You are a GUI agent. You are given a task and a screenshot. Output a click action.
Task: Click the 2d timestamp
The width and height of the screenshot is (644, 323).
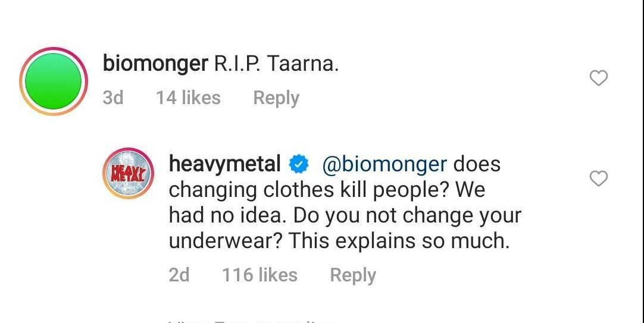(179, 275)
